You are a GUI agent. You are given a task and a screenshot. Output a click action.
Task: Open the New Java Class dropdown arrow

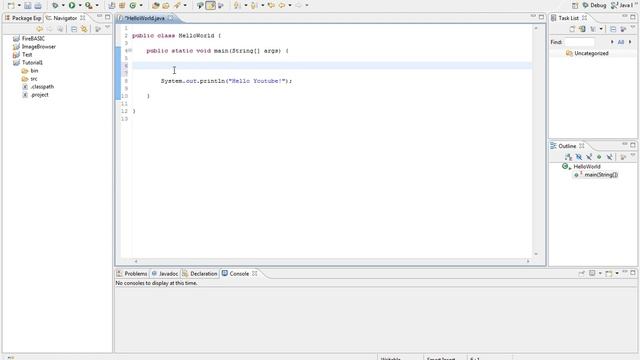pos(141,5)
